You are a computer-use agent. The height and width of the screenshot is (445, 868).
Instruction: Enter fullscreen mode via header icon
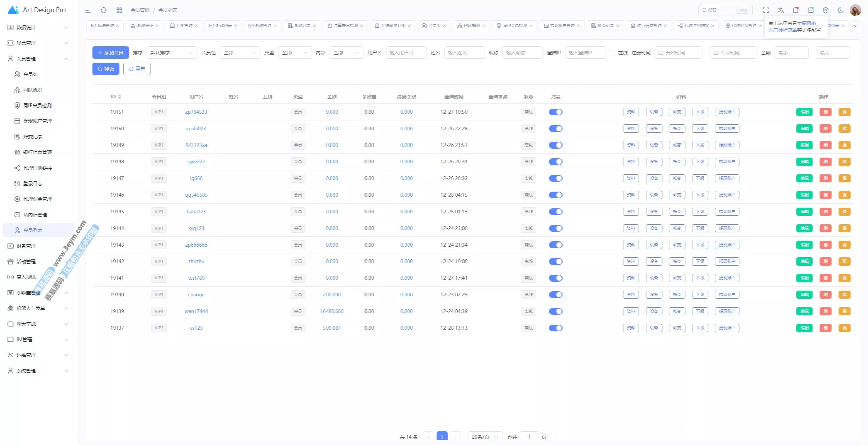(766, 10)
